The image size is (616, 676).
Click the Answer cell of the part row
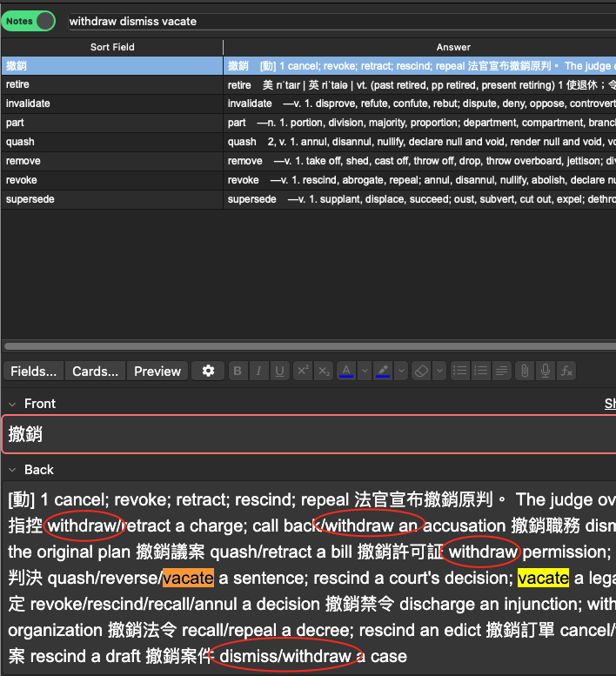(x=420, y=123)
